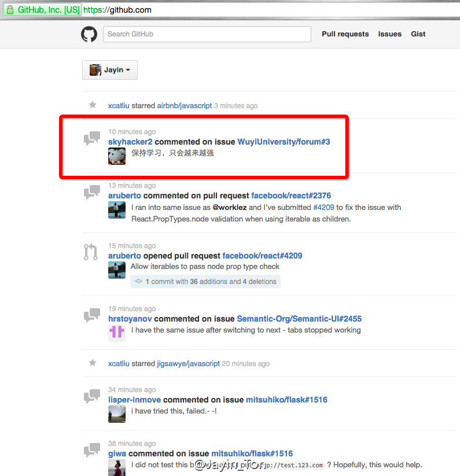Click skyhacker2's avatar thumbnail

tap(117, 156)
